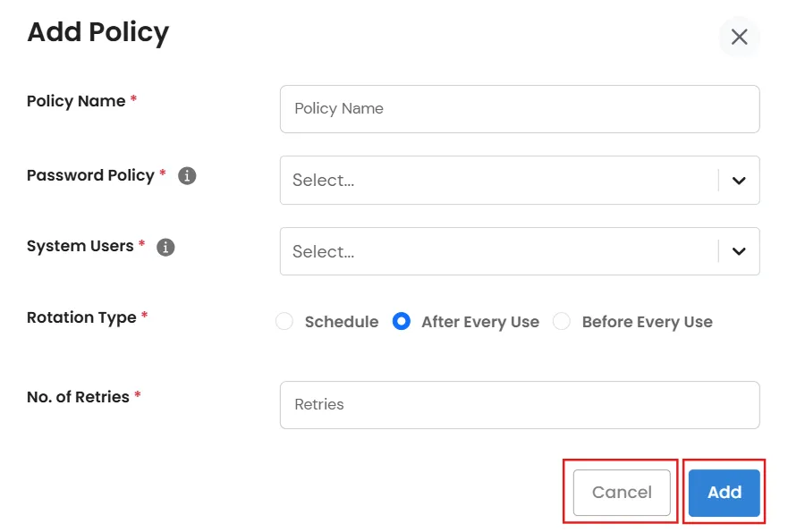The image size is (788, 532).
Task: Focus the Policy Name input field
Action: 520,109
